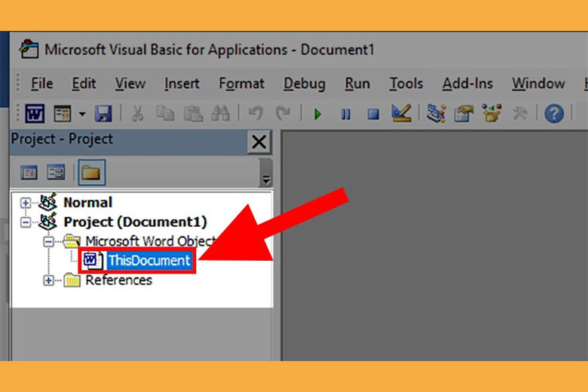Select the Microsoft Word Objects folder
Viewport: 588px width, 392px height.
pos(150,241)
